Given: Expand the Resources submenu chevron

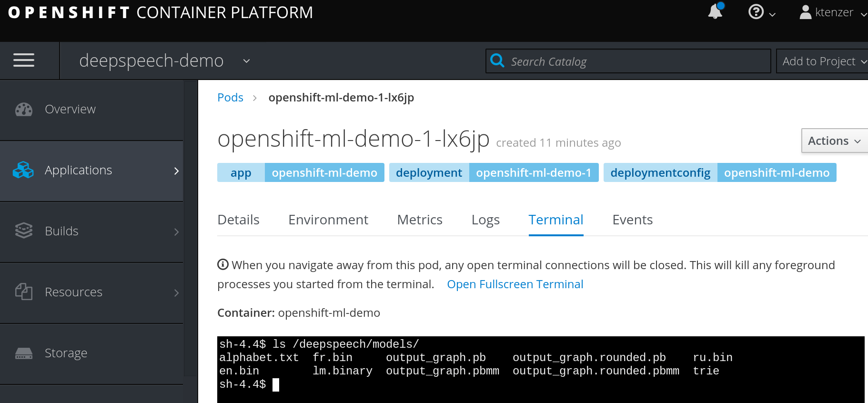Looking at the screenshot, I should [176, 292].
